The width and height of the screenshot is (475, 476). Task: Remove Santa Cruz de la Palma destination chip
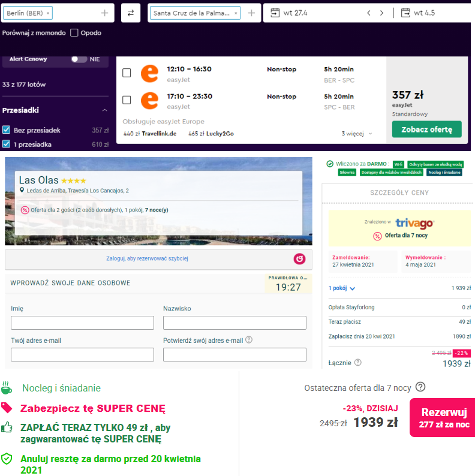tap(236, 13)
